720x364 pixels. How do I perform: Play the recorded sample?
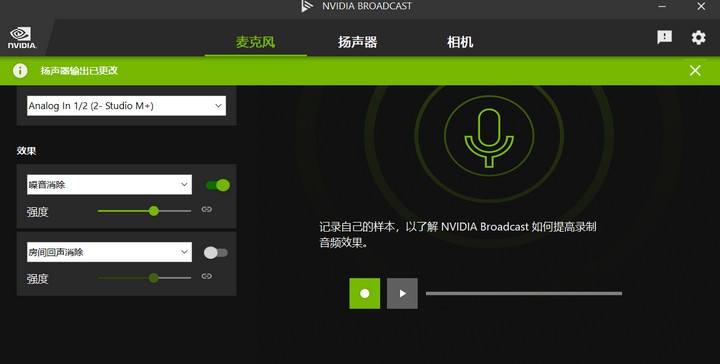point(402,293)
